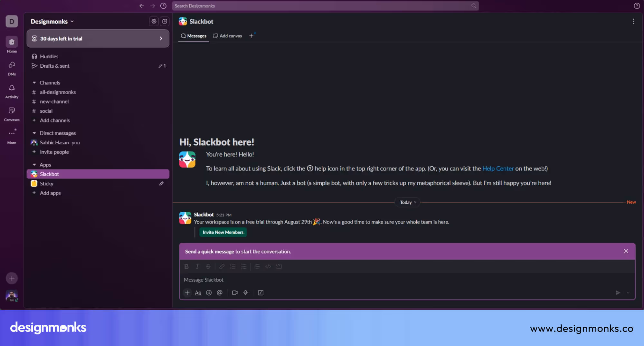Click the Slackbot sender name at 5:21 PM

click(204, 215)
